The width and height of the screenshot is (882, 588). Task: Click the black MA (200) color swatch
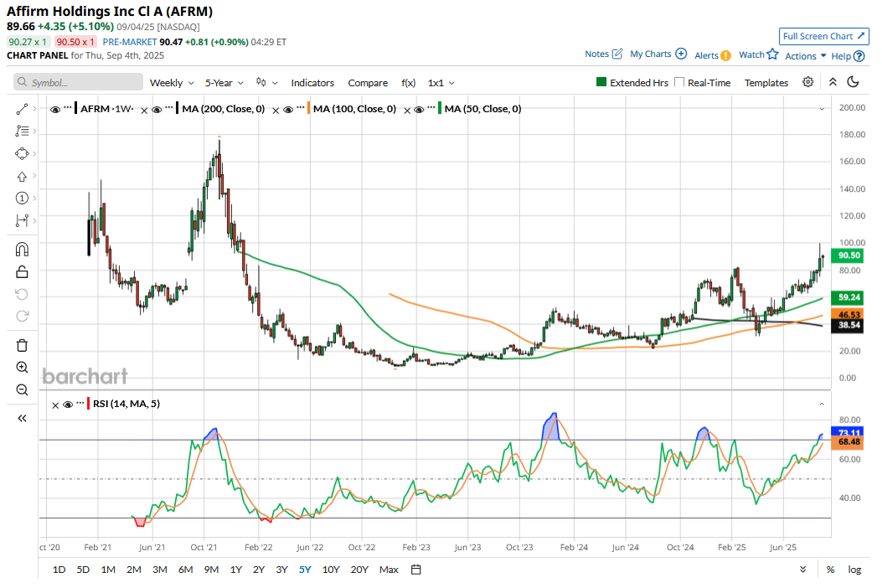178,109
